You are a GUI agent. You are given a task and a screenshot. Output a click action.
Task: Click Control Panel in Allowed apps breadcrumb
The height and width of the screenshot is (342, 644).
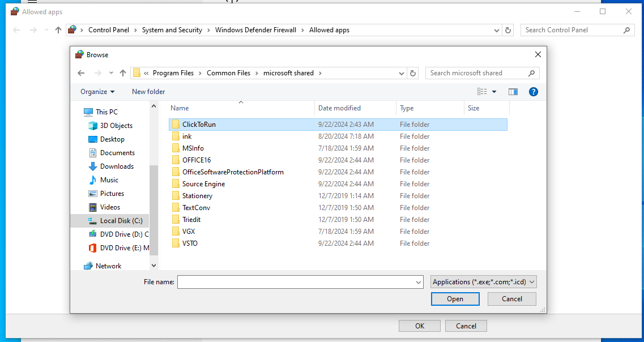(x=109, y=30)
